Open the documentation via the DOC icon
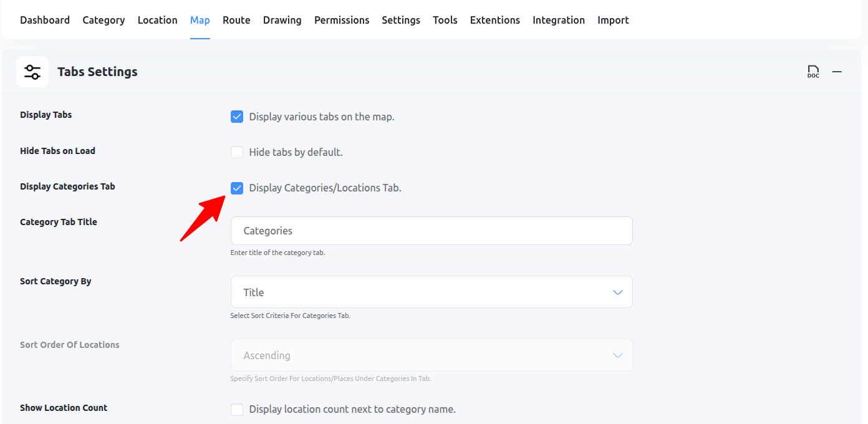The image size is (868, 424). [x=813, y=71]
